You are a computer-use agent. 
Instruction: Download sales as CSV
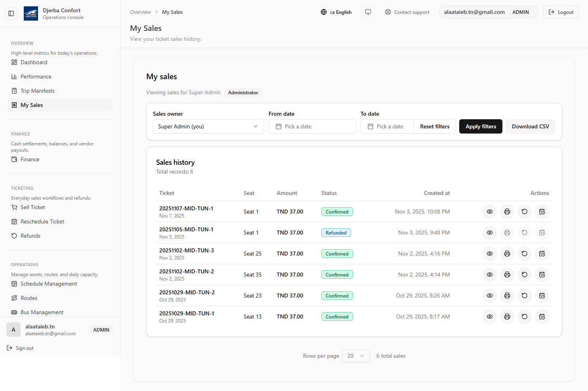pyautogui.click(x=531, y=126)
